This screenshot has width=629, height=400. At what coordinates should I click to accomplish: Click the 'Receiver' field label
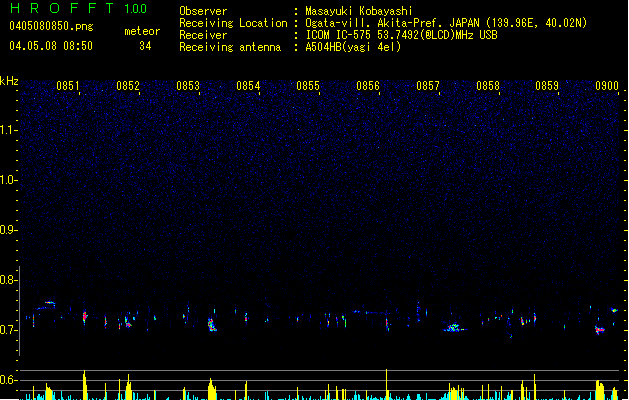coord(203,35)
